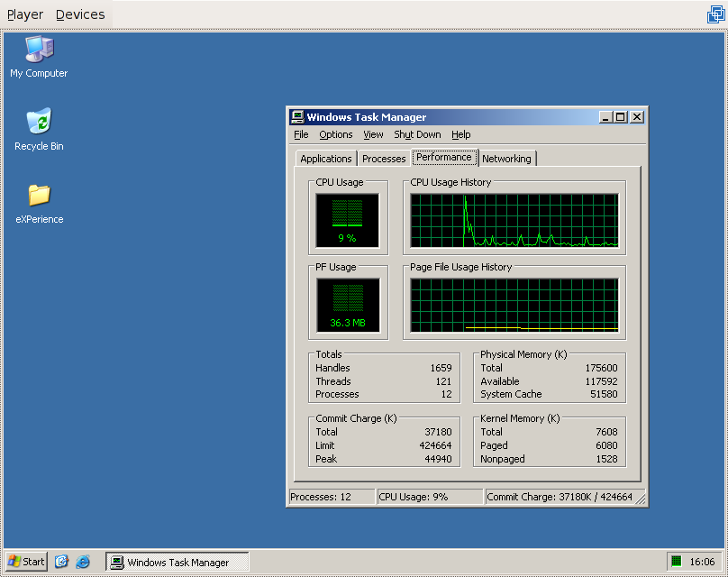728x577 pixels.
Task: Launch Internet Explorer from Quick Launch
Action: coord(83,562)
